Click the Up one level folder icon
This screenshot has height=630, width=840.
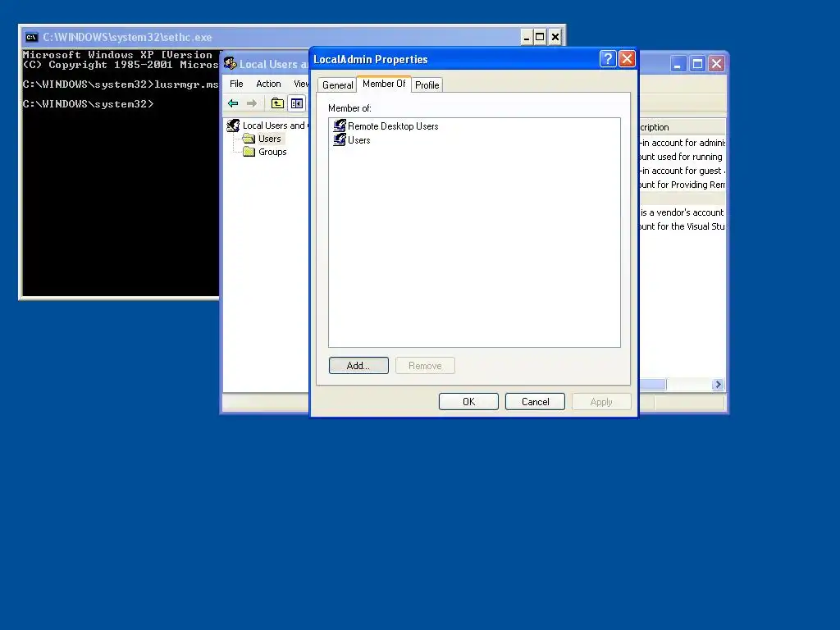(x=277, y=103)
